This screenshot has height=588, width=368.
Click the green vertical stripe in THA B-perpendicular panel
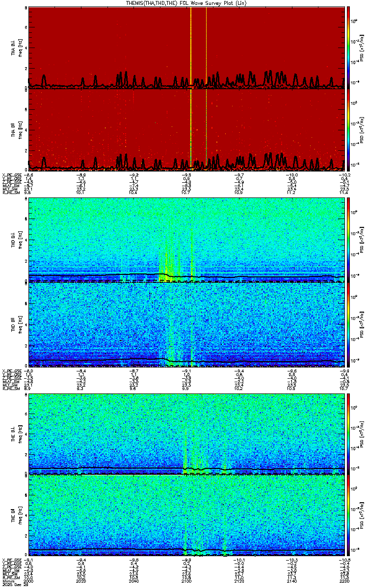click(x=206, y=48)
